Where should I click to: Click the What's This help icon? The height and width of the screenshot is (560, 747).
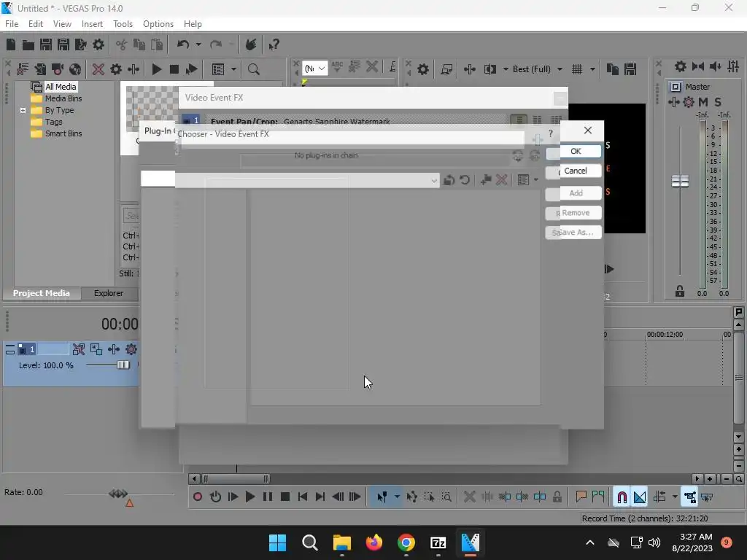[x=274, y=44]
